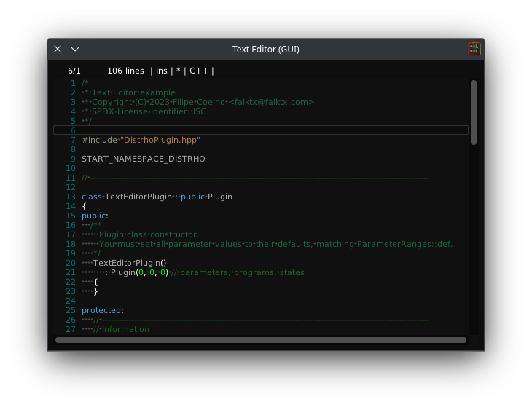Click the 6/1 cursor position indicator

tap(74, 71)
